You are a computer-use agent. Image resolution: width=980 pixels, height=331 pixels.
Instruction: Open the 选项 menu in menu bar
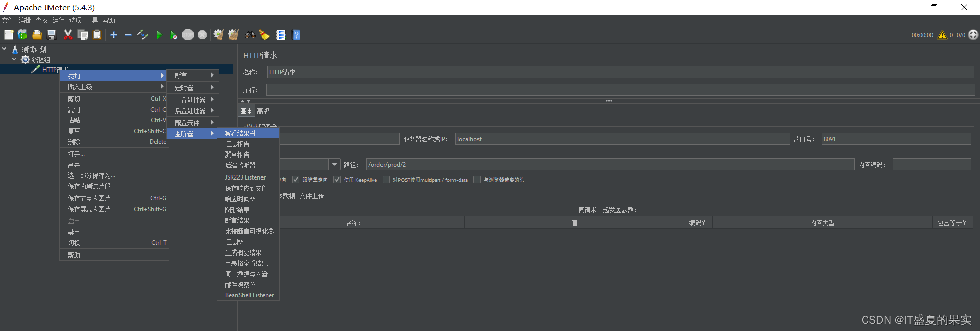coord(75,20)
